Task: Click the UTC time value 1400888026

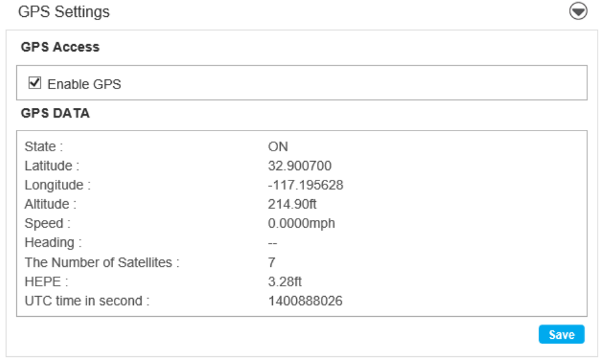Action: [x=305, y=301]
